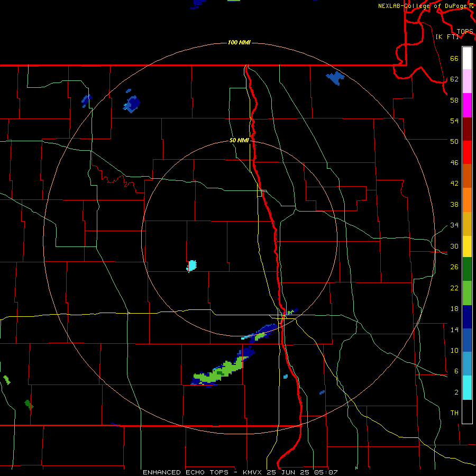Click the '10' legend value

454,350
